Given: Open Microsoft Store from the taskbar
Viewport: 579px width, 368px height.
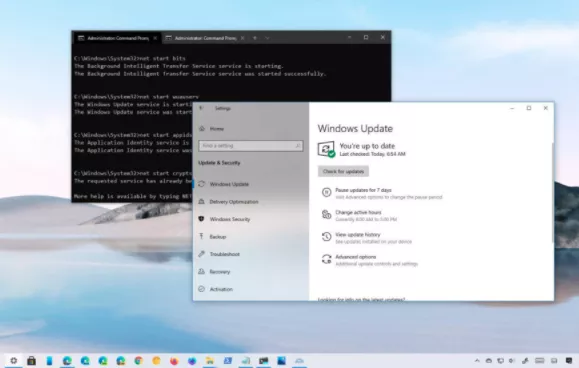Looking at the screenshot, I should tap(31, 361).
